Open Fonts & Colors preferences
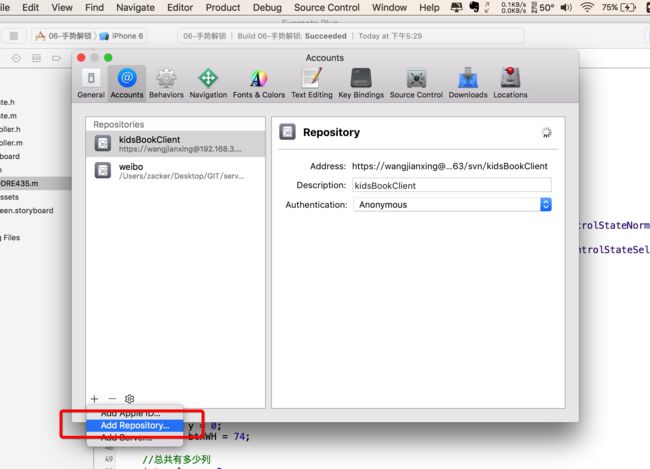The width and height of the screenshot is (650, 469). [x=259, y=84]
